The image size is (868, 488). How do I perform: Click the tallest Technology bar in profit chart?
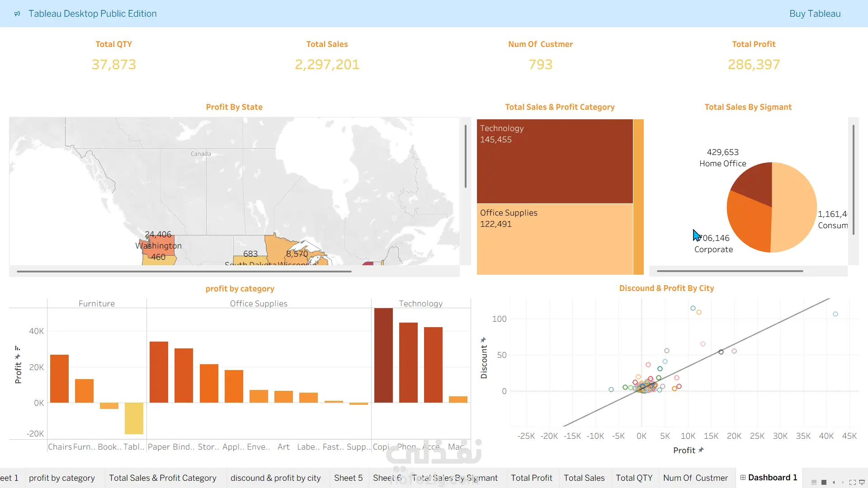pos(383,355)
